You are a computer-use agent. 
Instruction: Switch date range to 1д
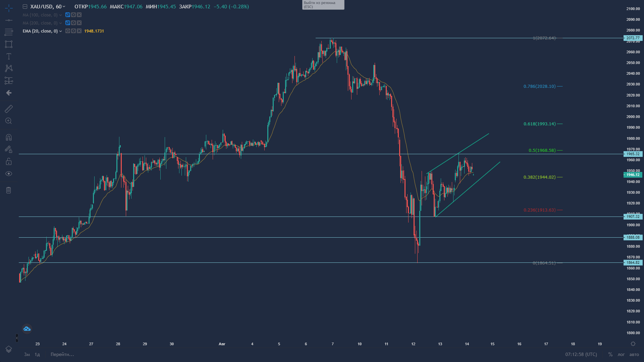37,354
